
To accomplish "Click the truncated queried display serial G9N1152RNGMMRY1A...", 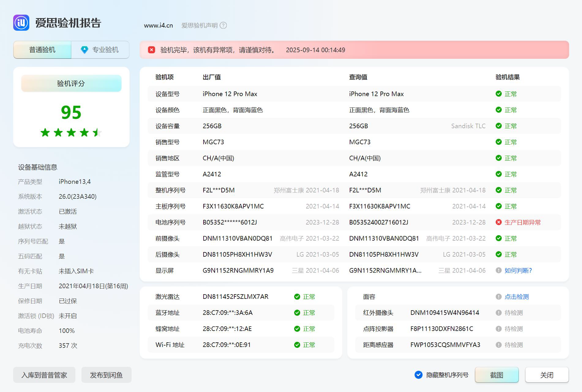I will (385, 270).
